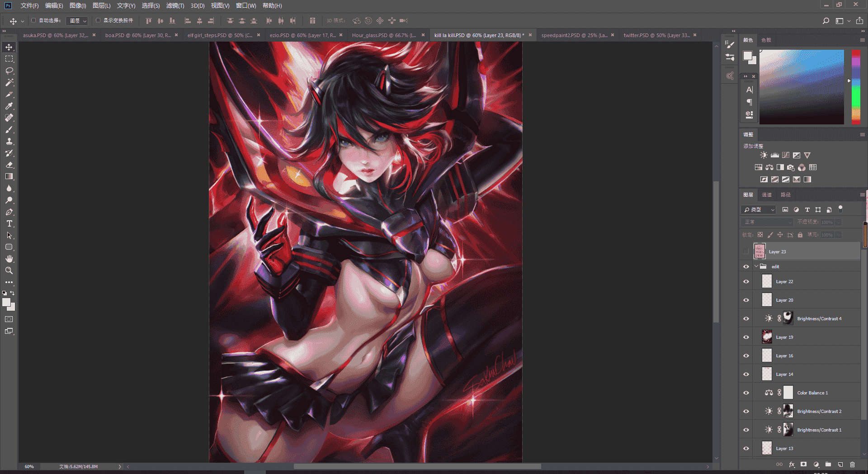Select the Pen tool
Viewport: 868px width, 474px height.
[9, 212]
